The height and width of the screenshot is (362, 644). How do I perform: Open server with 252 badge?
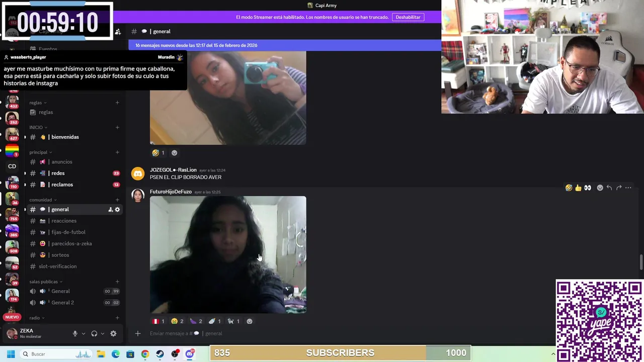(x=12, y=117)
